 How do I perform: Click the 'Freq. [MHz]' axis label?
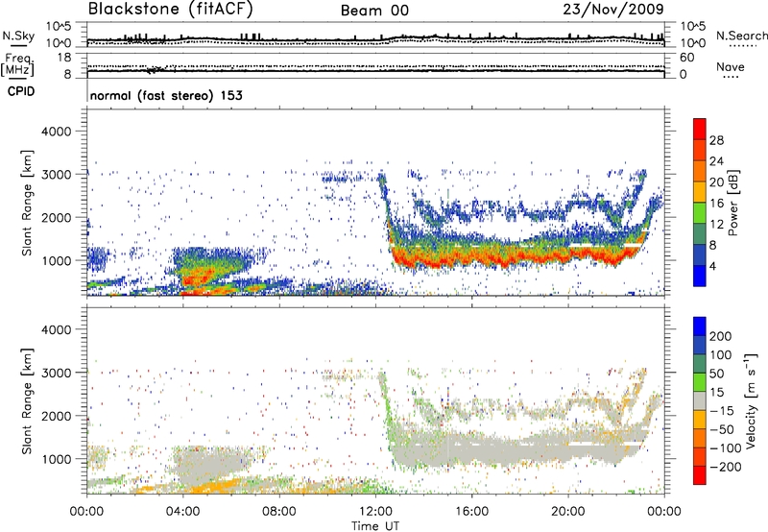pos(18,65)
